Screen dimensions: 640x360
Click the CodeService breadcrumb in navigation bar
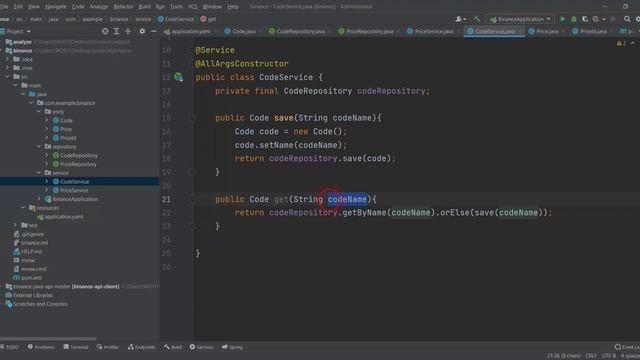click(176, 19)
